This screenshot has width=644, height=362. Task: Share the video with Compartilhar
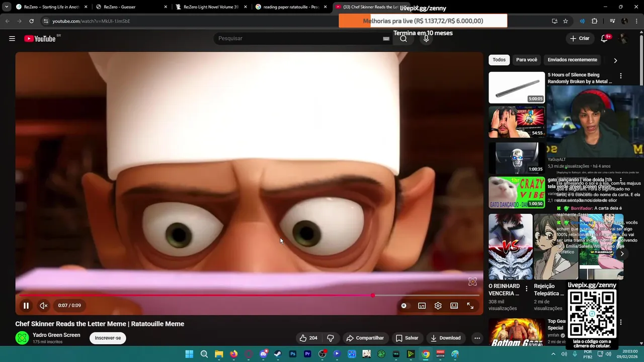click(x=365, y=338)
